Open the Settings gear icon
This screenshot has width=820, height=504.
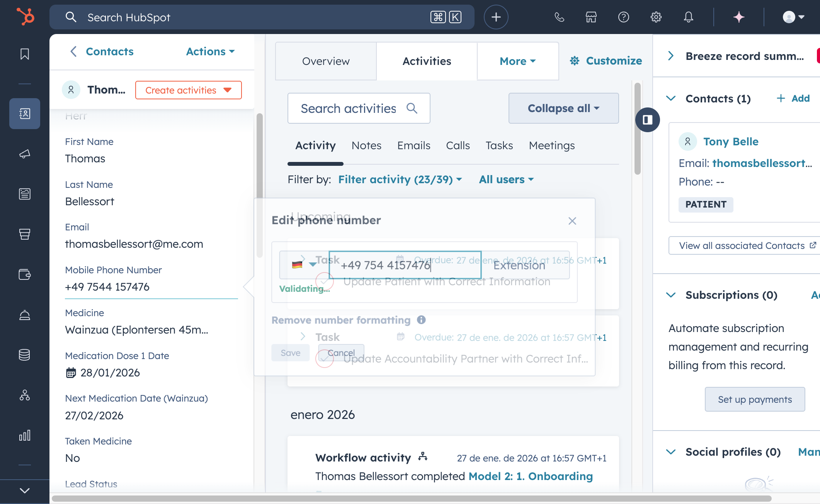656,17
